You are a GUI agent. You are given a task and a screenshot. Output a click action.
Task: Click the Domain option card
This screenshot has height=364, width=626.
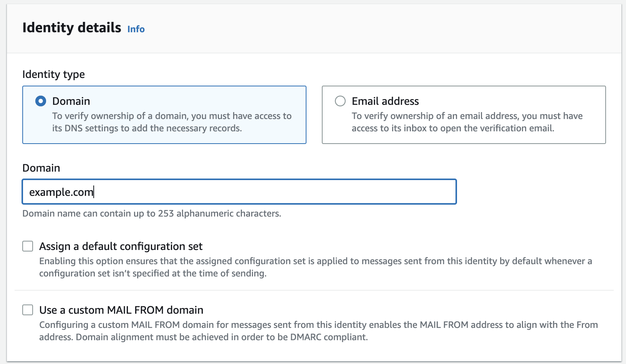(164, 115)
